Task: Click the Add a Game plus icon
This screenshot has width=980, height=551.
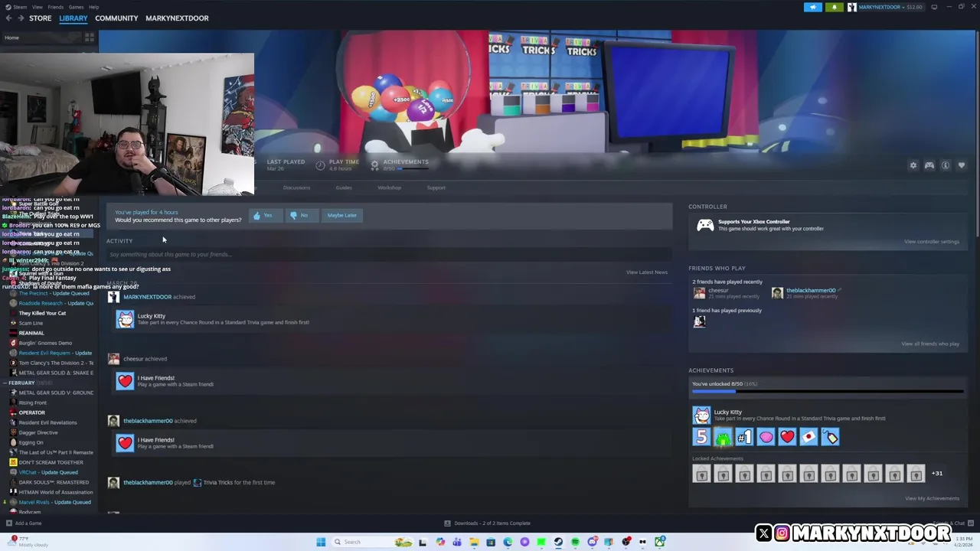Action: coord(8,523)
